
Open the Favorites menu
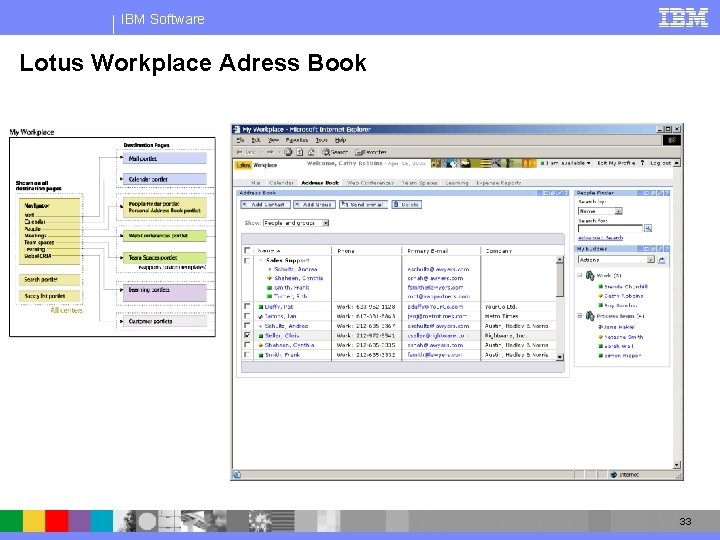[297, 140]
